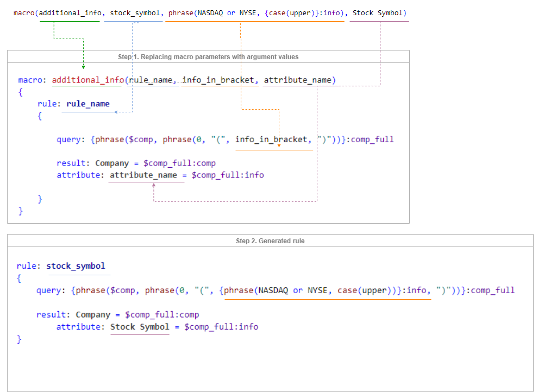
Task: Select the Step 1 panel header
Action: pyautogui.click(x=208, y=56)
